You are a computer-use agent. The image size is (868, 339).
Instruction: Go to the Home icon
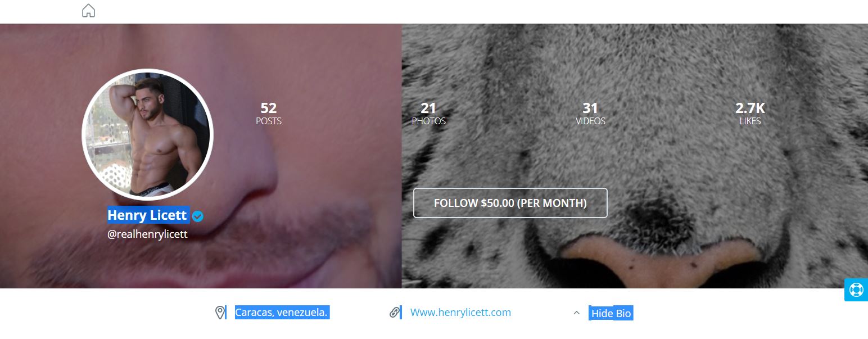[88, 11]
